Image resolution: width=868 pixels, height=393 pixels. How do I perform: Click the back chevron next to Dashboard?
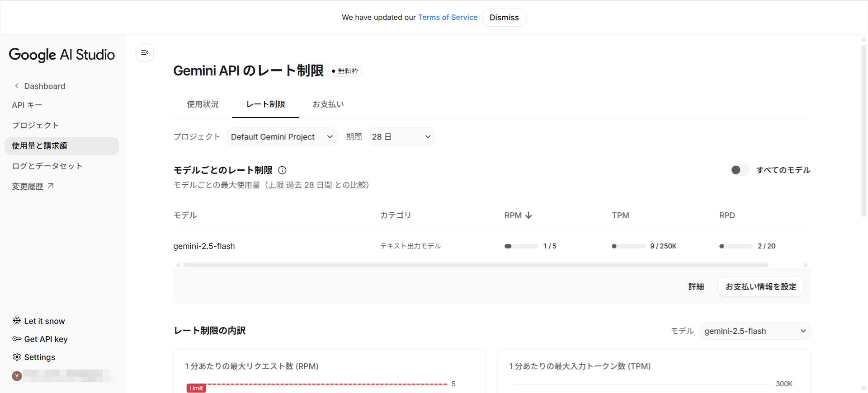click(17, 86)
